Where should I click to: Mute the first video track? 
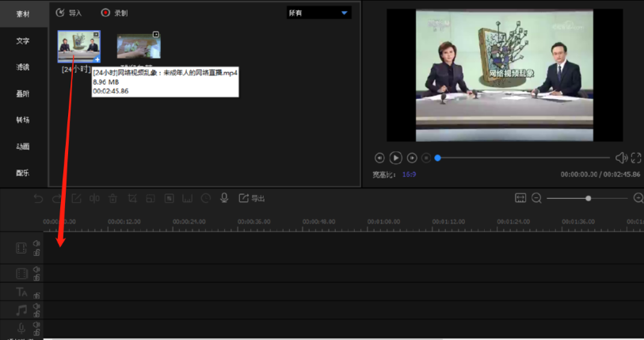[36, 244]
